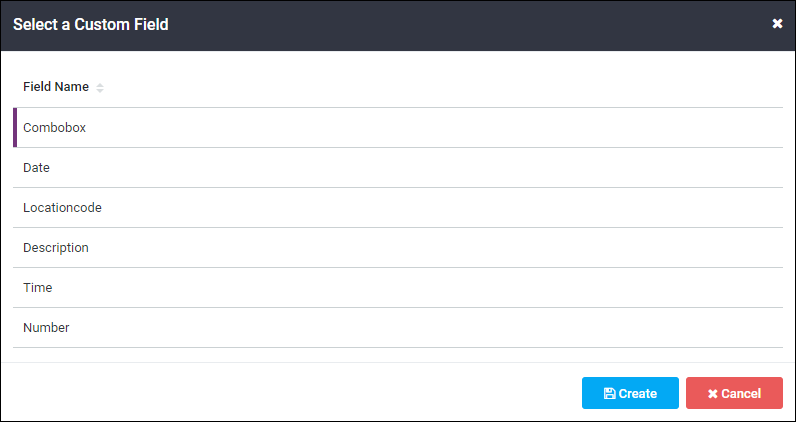Click the dialog title Select a Custom Field

[x=90, y=24]
